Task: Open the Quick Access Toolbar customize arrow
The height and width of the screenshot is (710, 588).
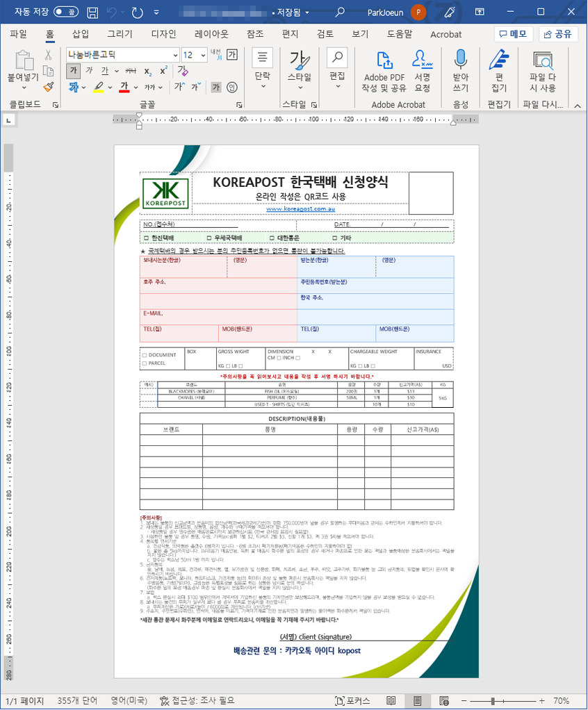Action: point(156,13)
